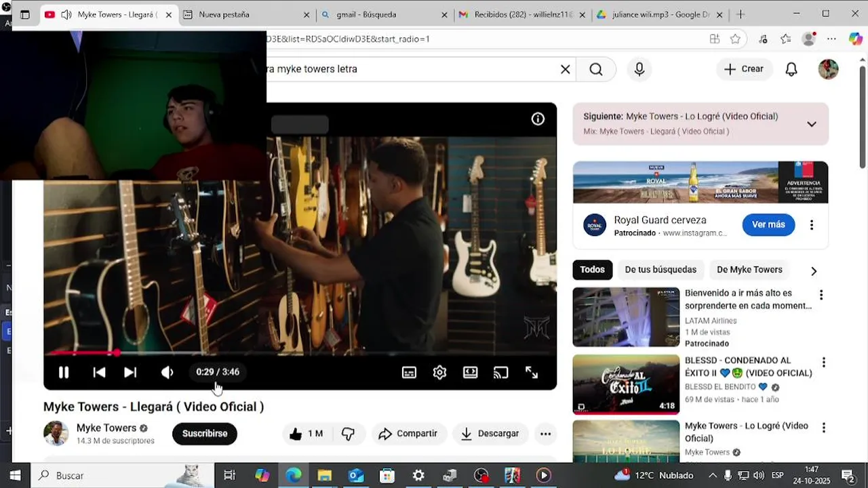
Task: Switch to theater mode view
Action: (470, 372)
